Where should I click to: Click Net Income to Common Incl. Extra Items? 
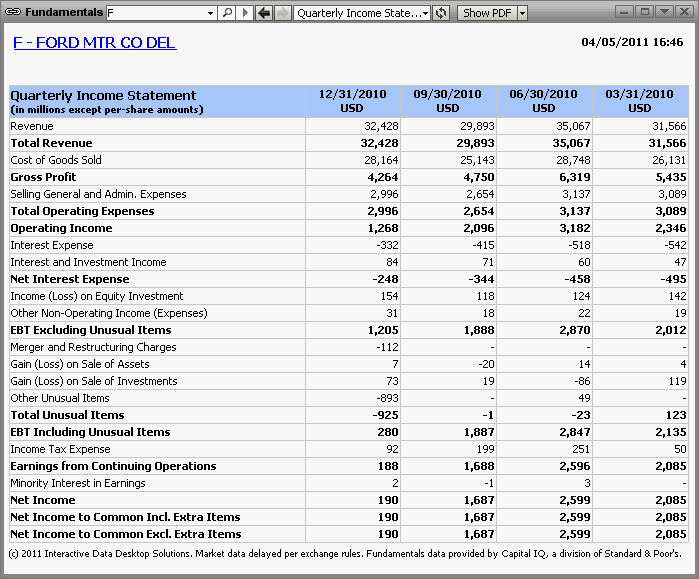click(x=125, y=517)
